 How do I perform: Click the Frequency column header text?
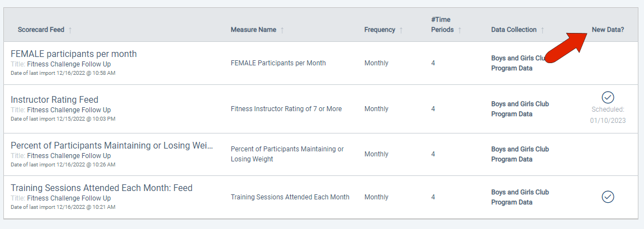[380, 30]
